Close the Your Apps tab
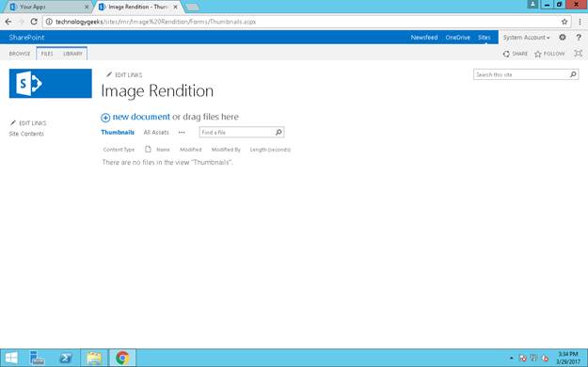Image resolution: width=588 pixels, height=367 pixels. (87, 7)
